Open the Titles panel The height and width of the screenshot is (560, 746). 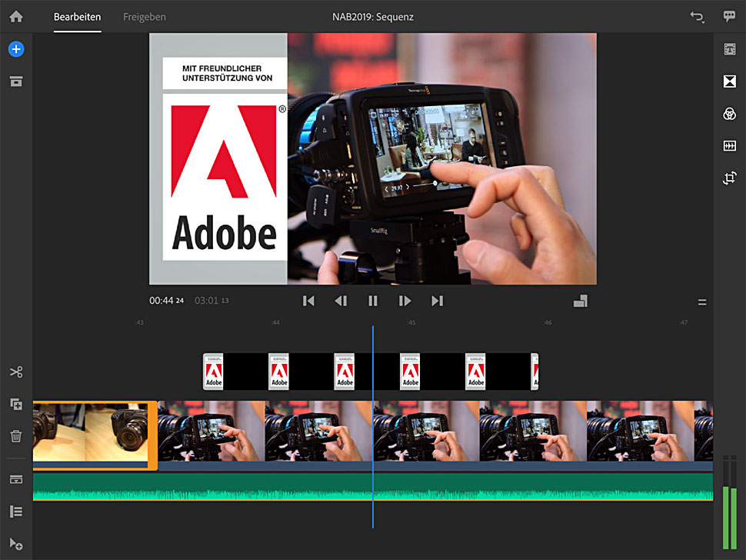729,49
